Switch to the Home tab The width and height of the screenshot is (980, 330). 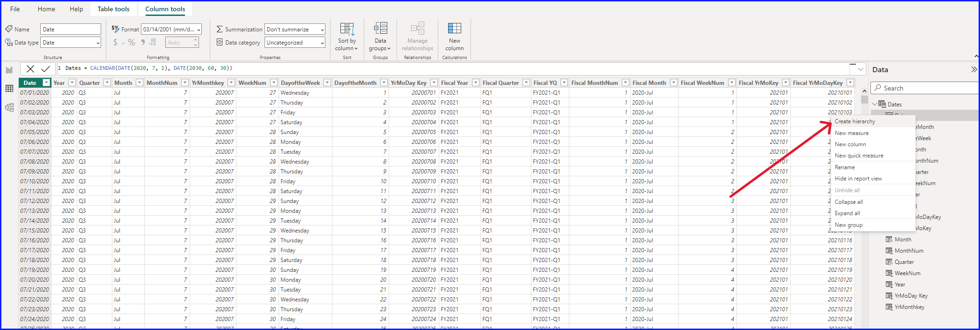[46, 9]
